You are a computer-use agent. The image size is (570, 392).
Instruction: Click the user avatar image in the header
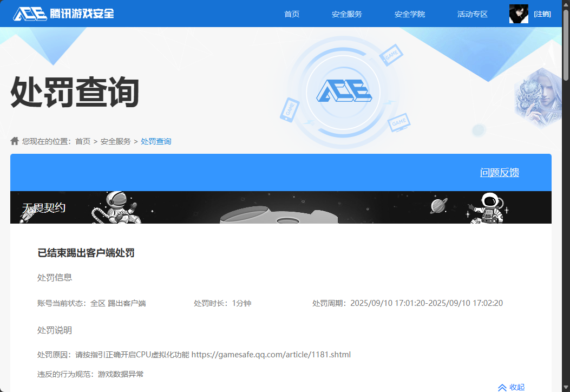pos(518,13)
